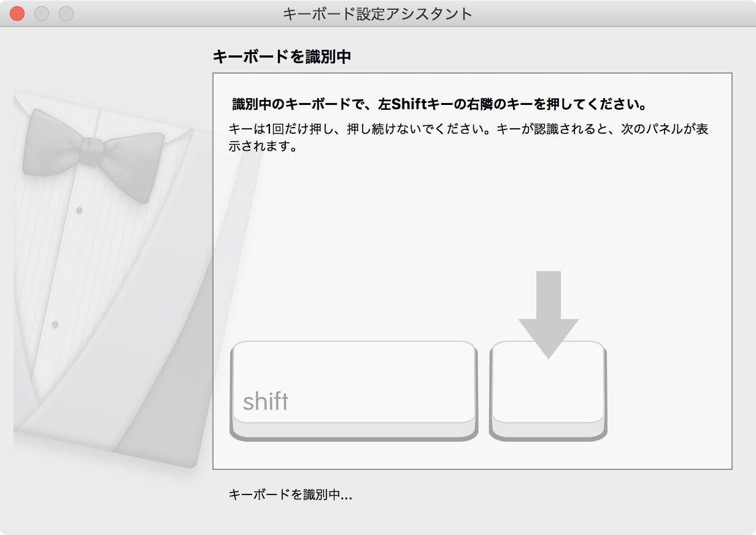
Task: Click the blank key beside shift
Action: (x=548, y=390)
